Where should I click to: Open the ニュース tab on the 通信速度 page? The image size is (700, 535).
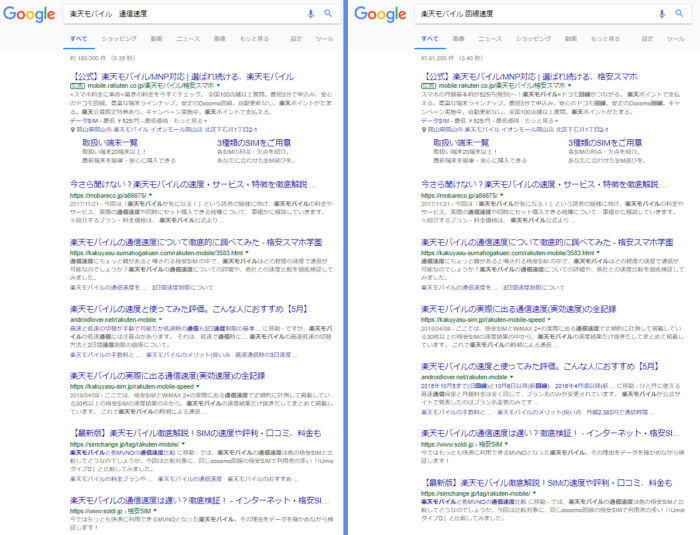pos(188,39)
